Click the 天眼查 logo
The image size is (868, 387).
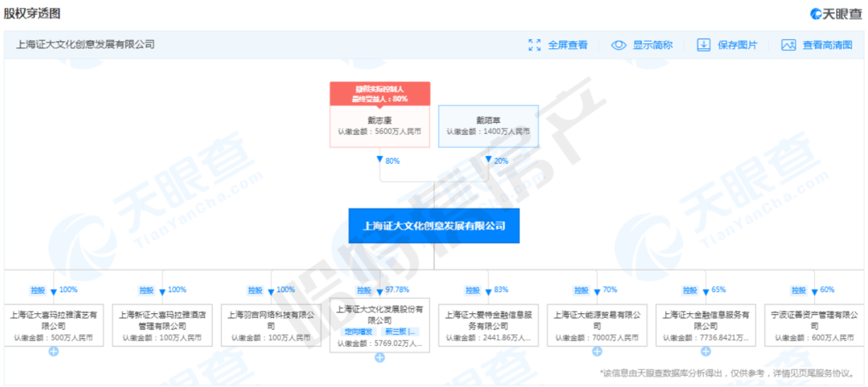point(835,14)
